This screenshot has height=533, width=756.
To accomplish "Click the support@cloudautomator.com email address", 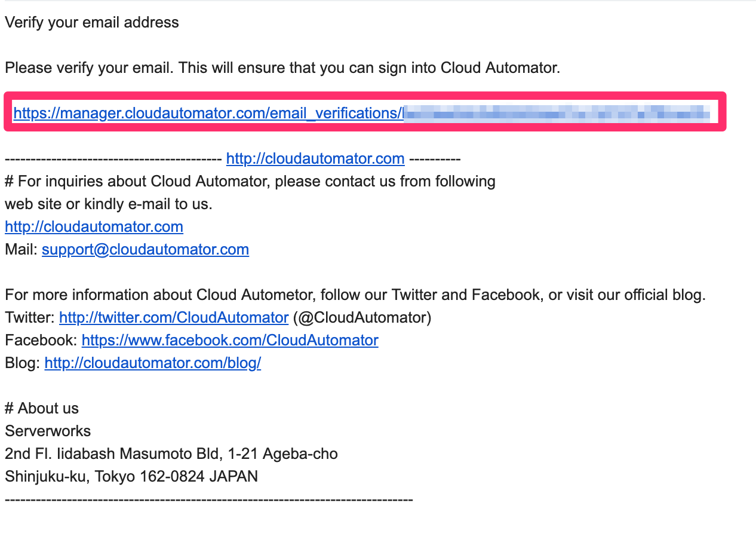I will [145, 250].
